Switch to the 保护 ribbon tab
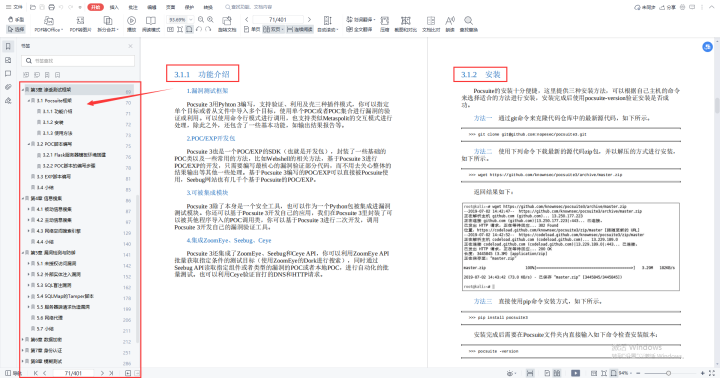Image resolution: width=720 pixels, height=378 pixels. pyautogui.click(x=189, y=7)
